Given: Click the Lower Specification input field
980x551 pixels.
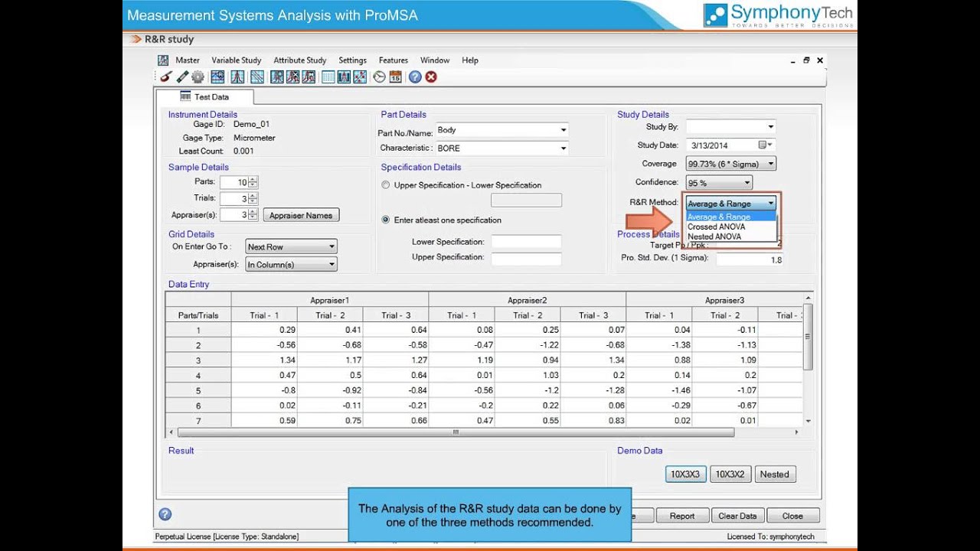Looking at the screenshot, I should coord(526,242).
